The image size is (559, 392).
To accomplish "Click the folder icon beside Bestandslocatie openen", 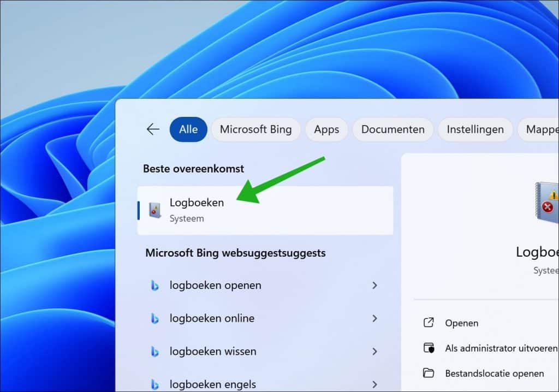I will click(x=429, y=373).
